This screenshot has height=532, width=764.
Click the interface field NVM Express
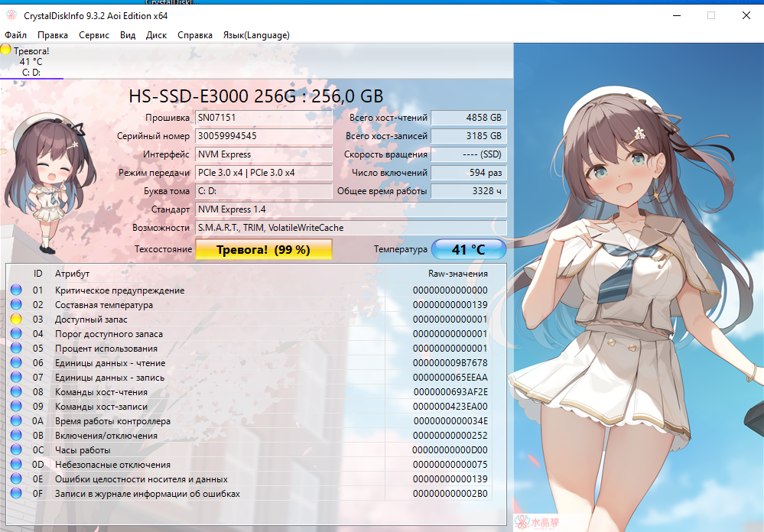point(264,154)
